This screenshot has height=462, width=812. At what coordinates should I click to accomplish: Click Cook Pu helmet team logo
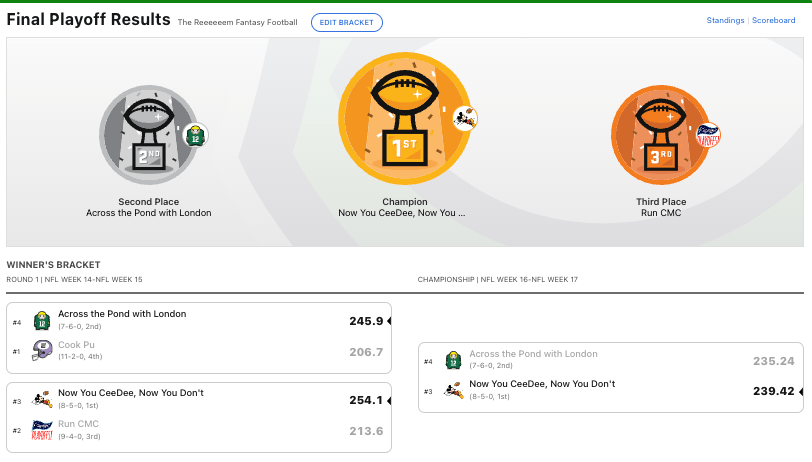(41, 351)
